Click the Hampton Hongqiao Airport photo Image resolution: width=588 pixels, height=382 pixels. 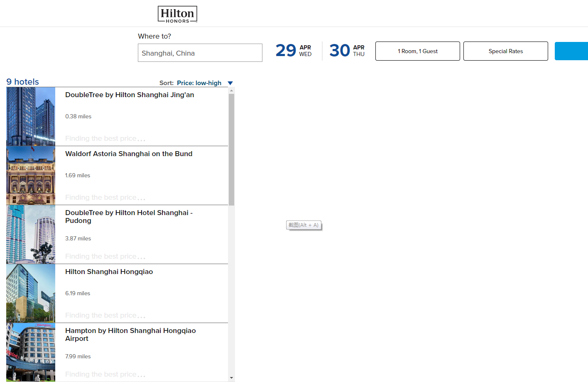click(31, 352)
